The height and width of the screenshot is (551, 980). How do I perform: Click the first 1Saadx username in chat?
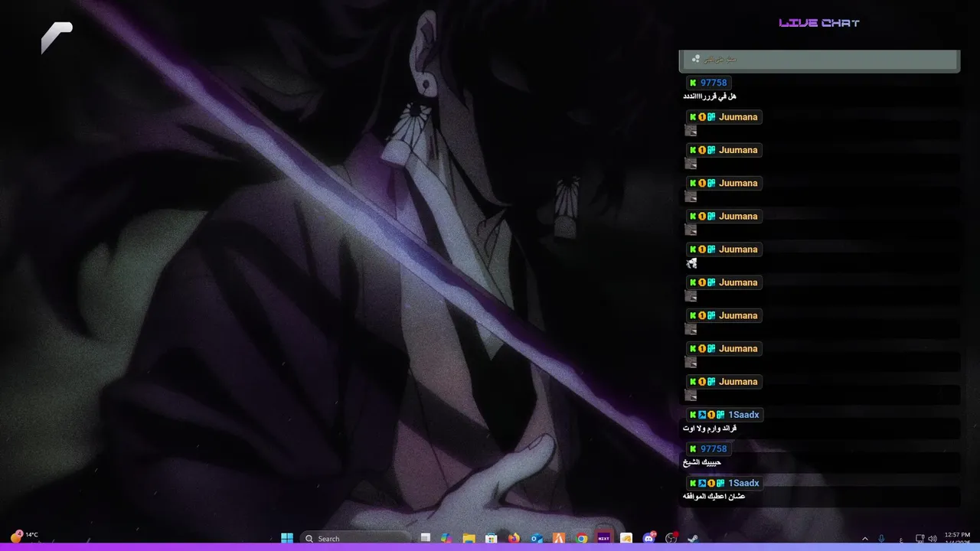pyautogui.click(x=743, y=415)
